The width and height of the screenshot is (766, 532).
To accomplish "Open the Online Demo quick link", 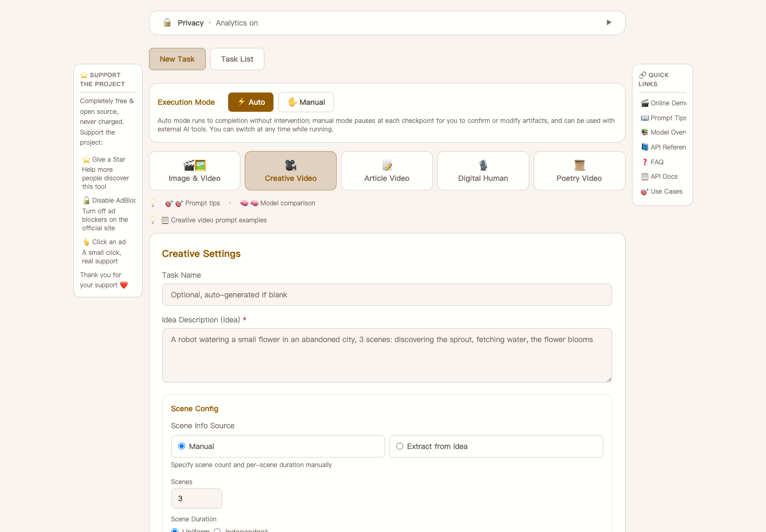I will coord(663,103).
